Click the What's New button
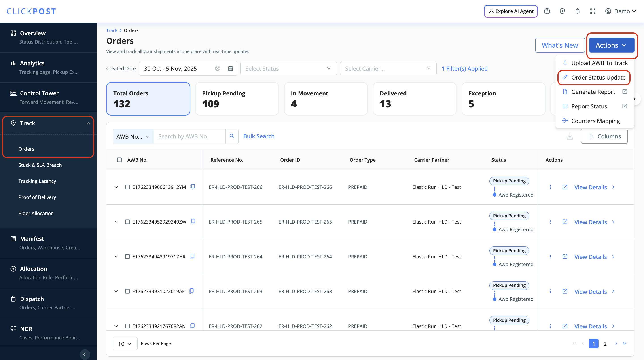 pos(559,45)
